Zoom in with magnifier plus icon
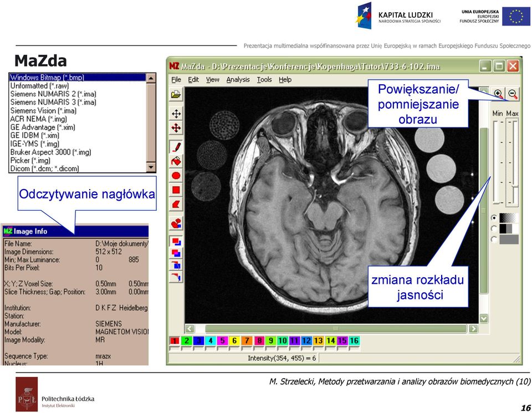532x413 pixels. coord(498,94)
